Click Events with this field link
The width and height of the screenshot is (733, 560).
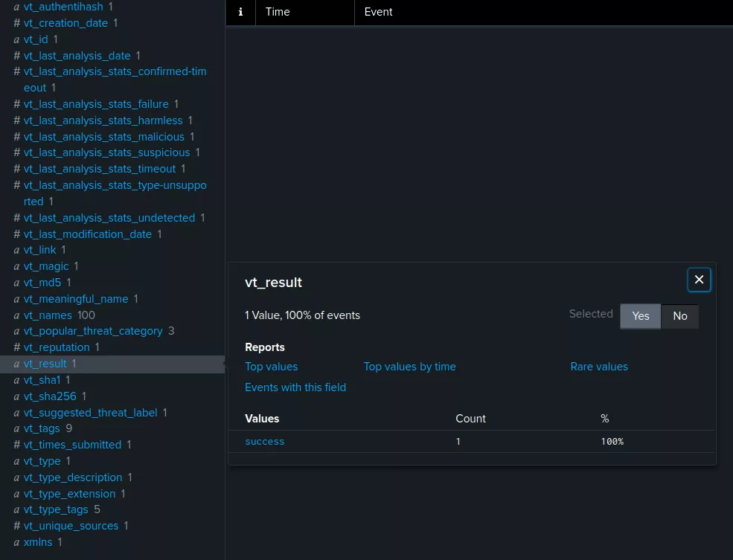tap(295, 387)
